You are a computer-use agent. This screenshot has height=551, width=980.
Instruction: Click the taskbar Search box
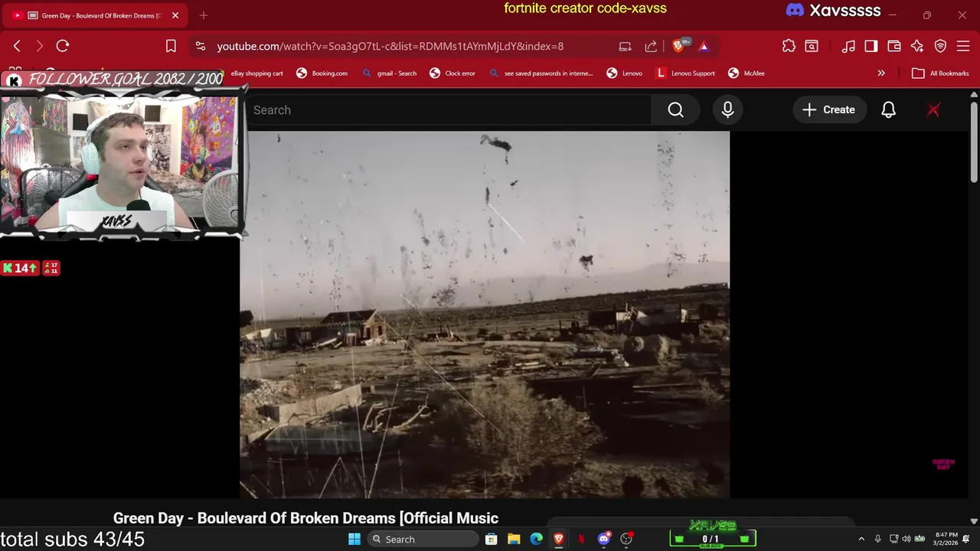point(422,539)
